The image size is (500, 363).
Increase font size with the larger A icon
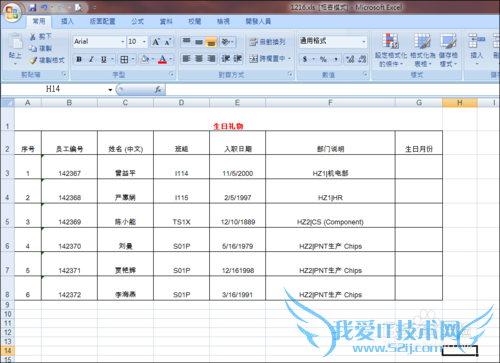click(x=156, y=42)
